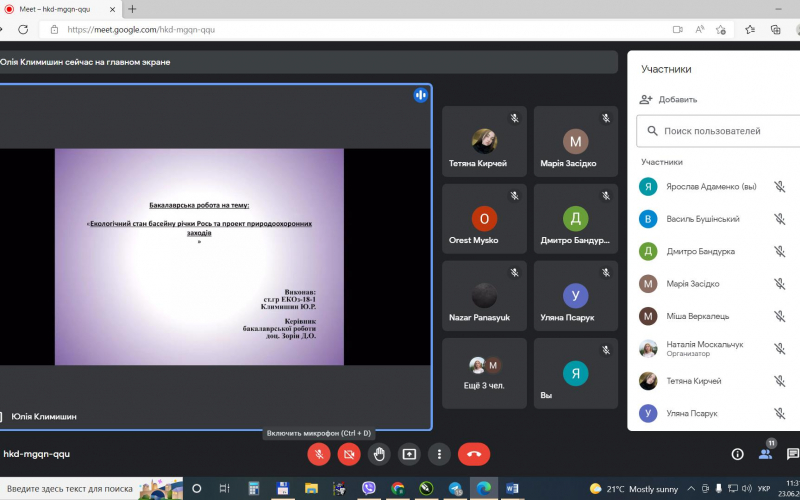
Task: Open Calculator from taskbar
Action: click(x=254, y=489)
